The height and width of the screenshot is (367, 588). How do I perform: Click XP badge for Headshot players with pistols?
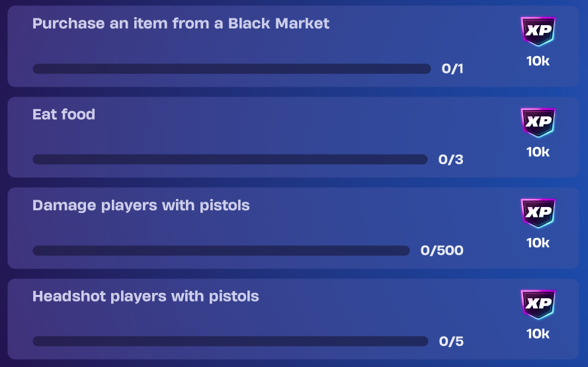(x=538, y=304)
